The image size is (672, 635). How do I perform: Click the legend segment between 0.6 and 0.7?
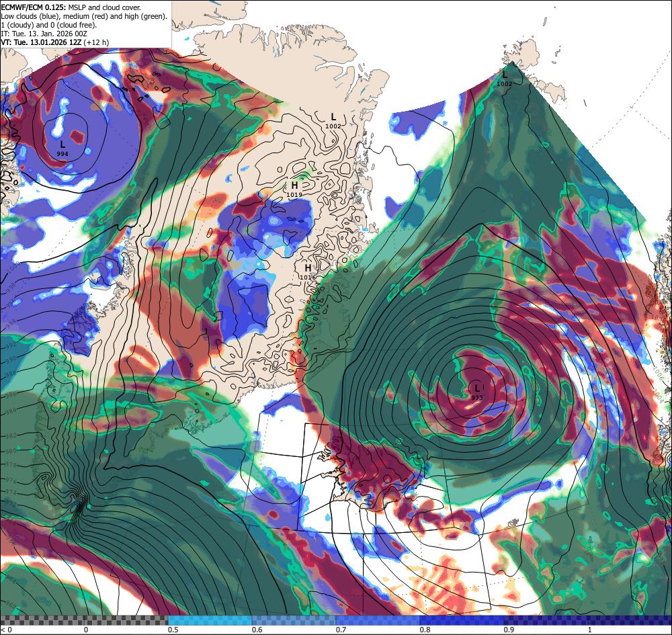click(294, 620)
